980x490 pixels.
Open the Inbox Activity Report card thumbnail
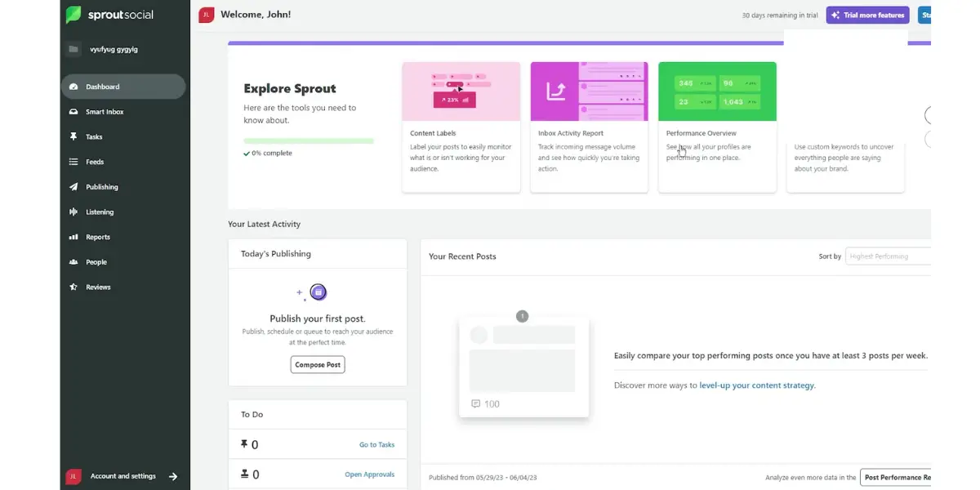pyautogui.click(x=589, y=91)
